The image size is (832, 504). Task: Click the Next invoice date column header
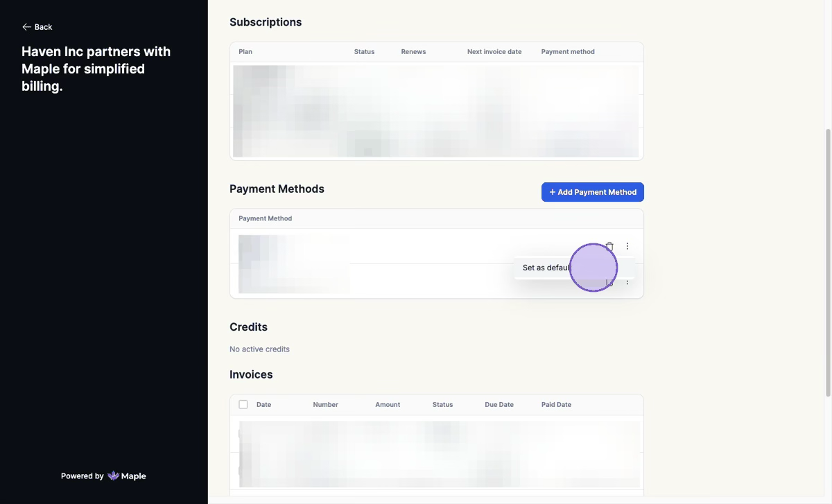pos(494,52)
